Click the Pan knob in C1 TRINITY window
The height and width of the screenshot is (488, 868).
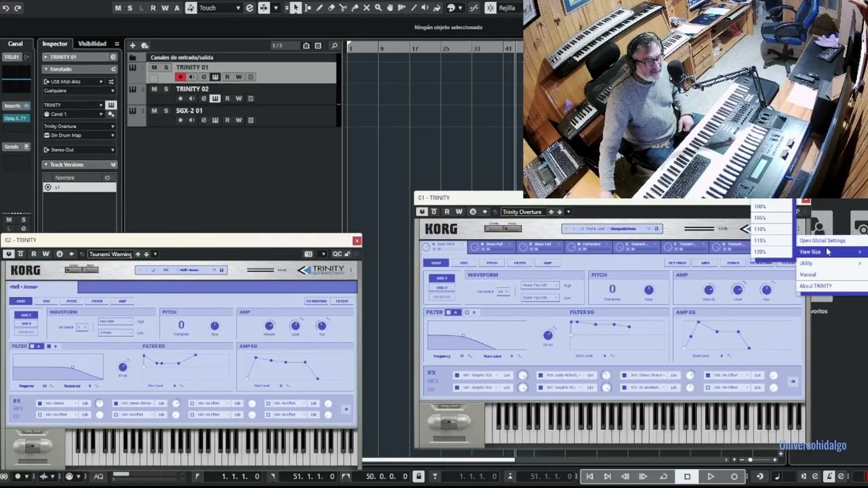[x=766, y=290]
